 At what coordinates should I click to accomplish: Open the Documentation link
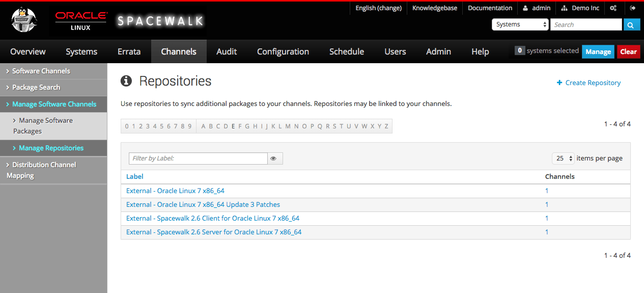(490, 8)
